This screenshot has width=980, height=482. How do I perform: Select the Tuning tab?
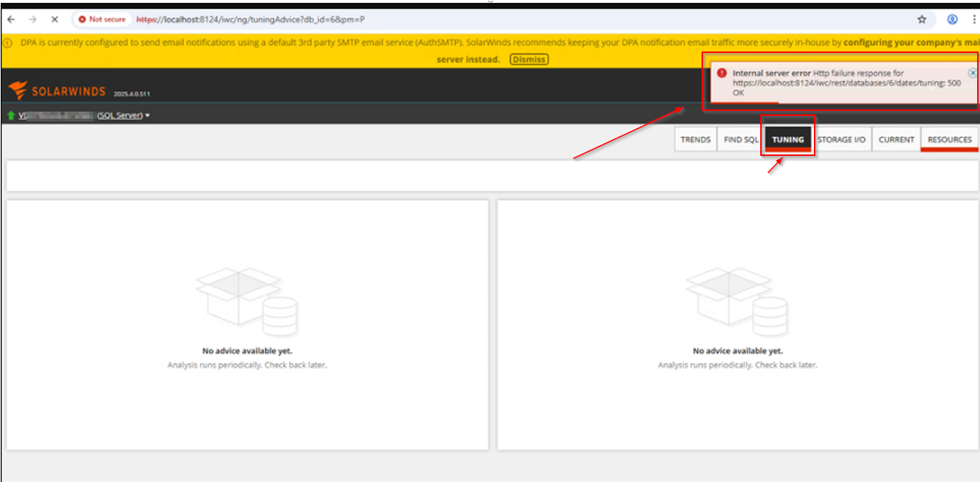(788, 139)
